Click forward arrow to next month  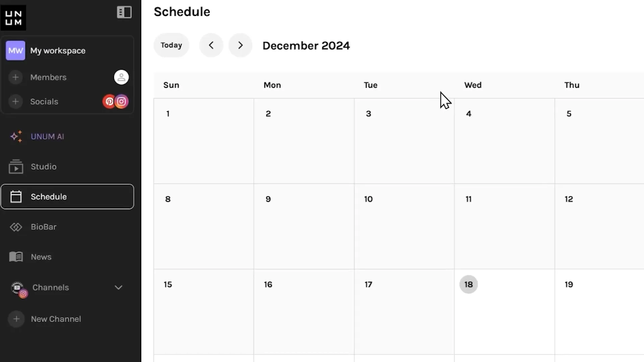coord(240,45)
